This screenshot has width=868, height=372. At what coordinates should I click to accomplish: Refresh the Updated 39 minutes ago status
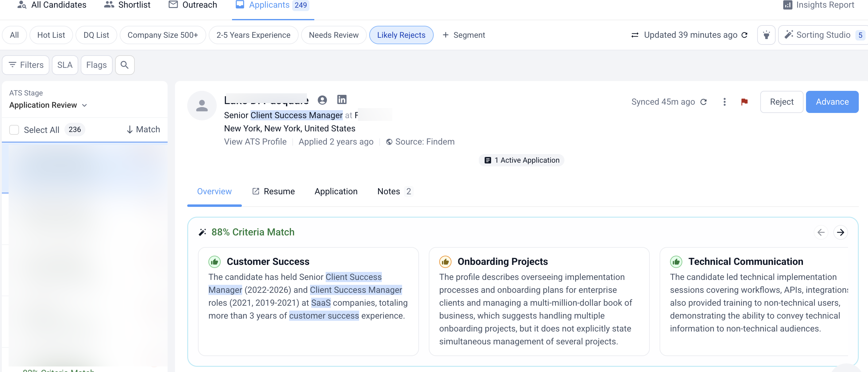[745, 35]
